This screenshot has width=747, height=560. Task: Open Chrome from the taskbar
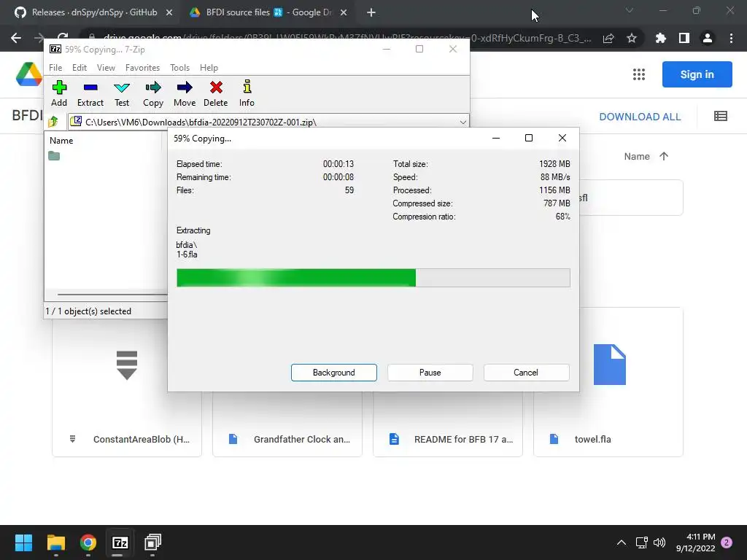pos(88,542)
